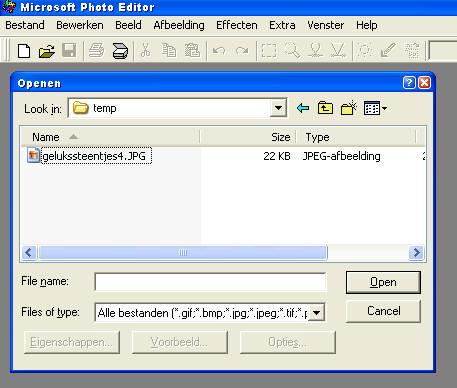Click the Save floppy disk icon

click(69, 51)
